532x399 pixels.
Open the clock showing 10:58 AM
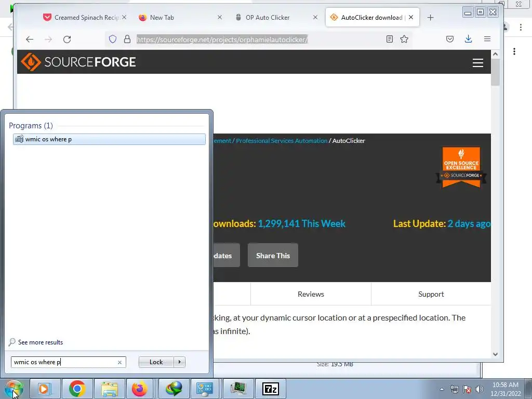(505, 389)
